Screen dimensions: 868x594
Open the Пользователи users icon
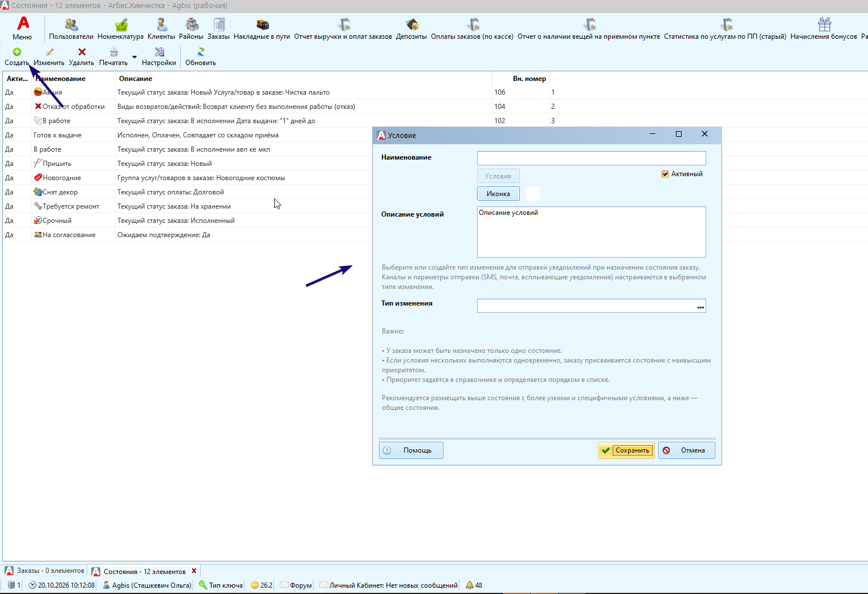(x=71, y=25)
